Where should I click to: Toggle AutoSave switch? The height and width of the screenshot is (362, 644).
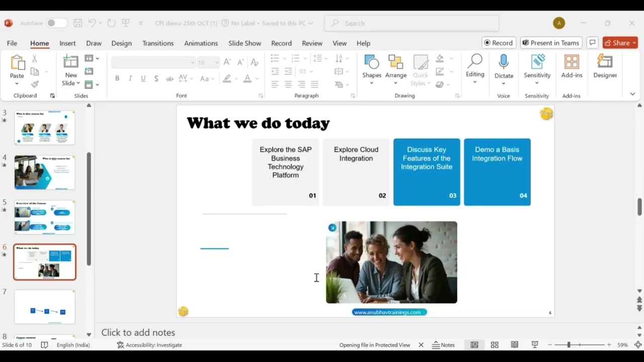pyautogui.click(x=57, y=23)
